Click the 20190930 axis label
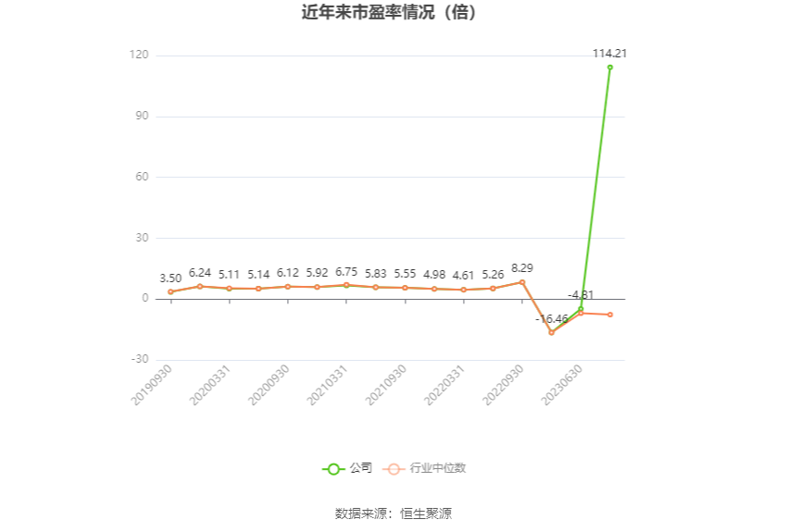 [x=152, y=385]
